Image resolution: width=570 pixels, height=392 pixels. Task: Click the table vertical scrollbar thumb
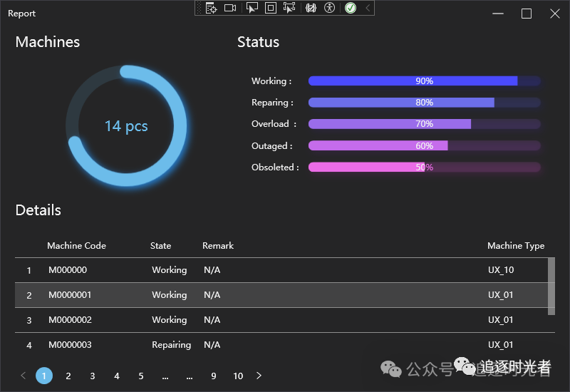551,287
